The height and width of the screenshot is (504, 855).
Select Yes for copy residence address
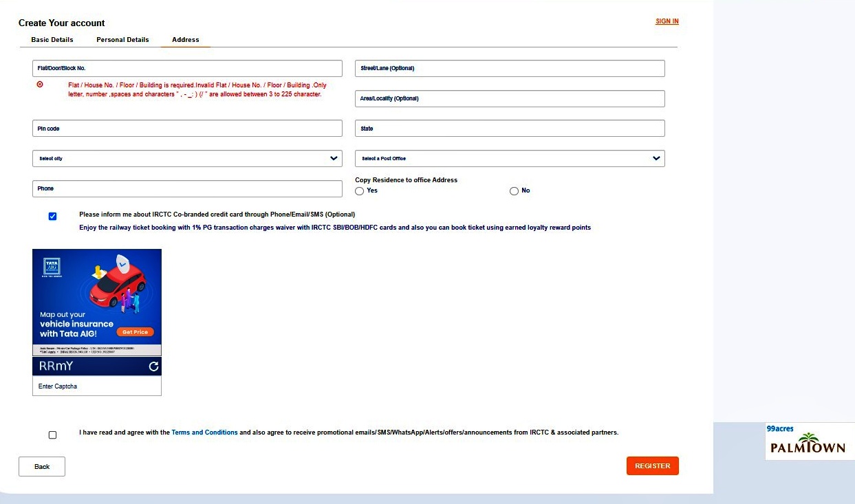[360, 191]
